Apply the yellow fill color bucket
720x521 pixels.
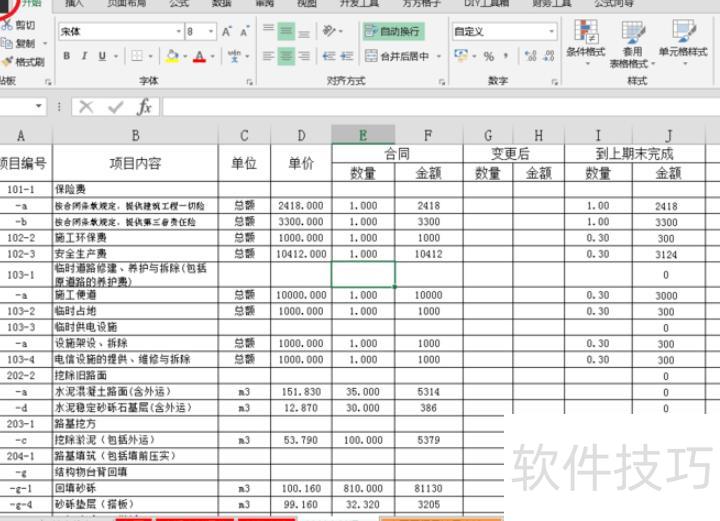172,56
